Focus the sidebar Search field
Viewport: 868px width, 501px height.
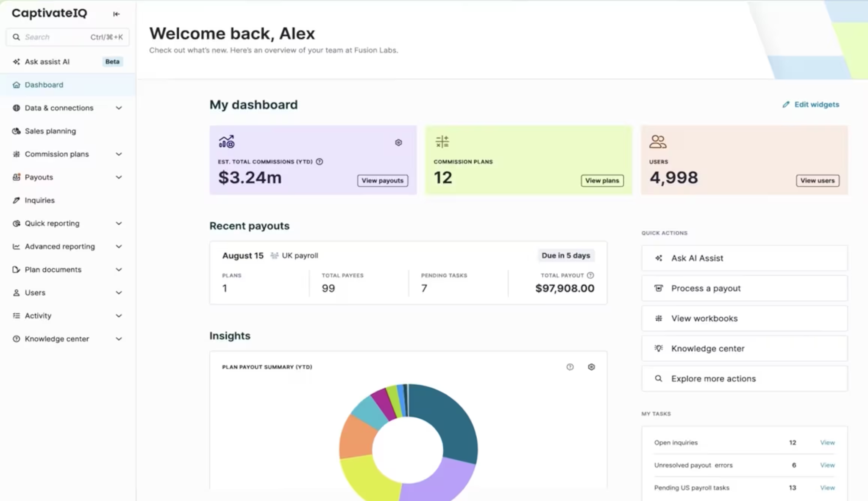tap(68, 37)
